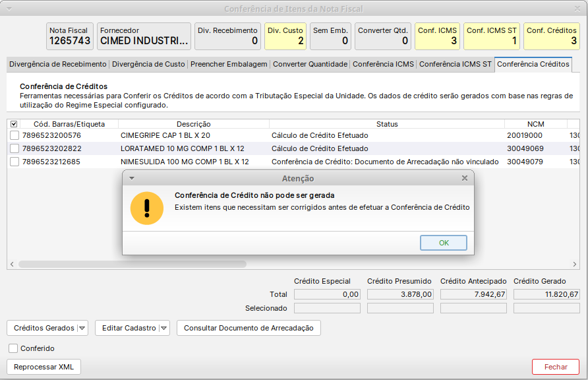This screenshot has width=588, height=380.
Task: Open the Atenção dialog window menu arrow
Action: (132, 178)
